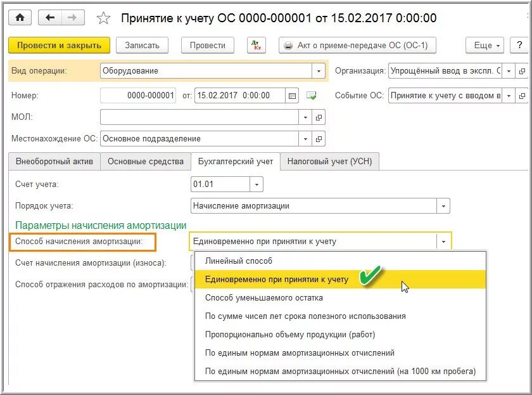The image size is (532, 395).
Task: Print Акт о приеме-передаче ОС (ОС-1)
Action: click(x=357, y=45)
